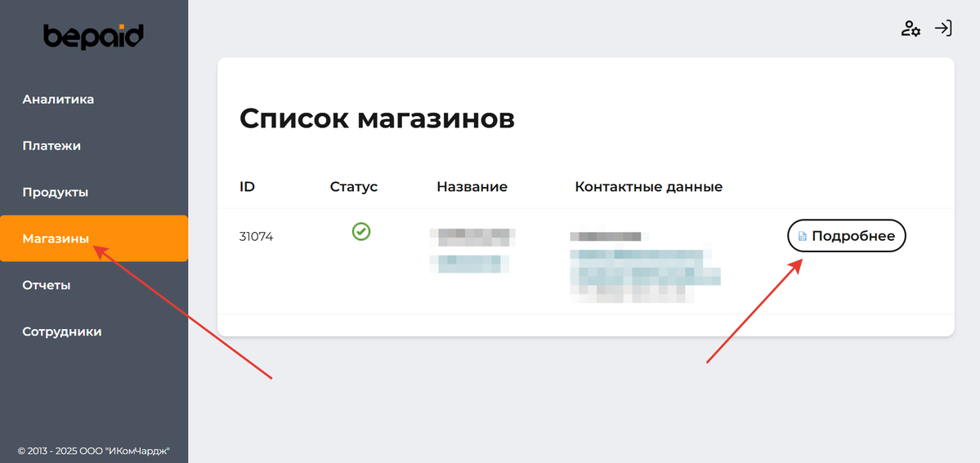980x463 pixels.
Task: Open the Аналитика menu item
Action: 58,100
